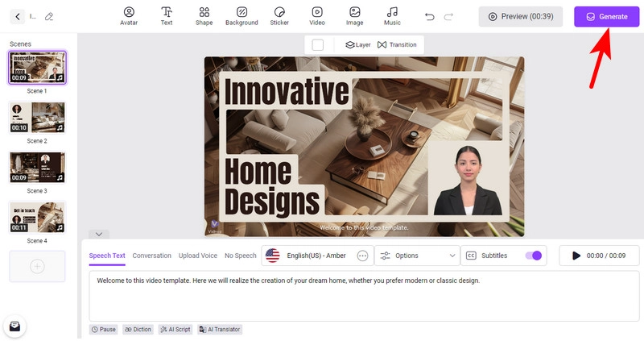Click the pencil rename icon
This screenshot has width=644, height=341.
click(49, 16)
